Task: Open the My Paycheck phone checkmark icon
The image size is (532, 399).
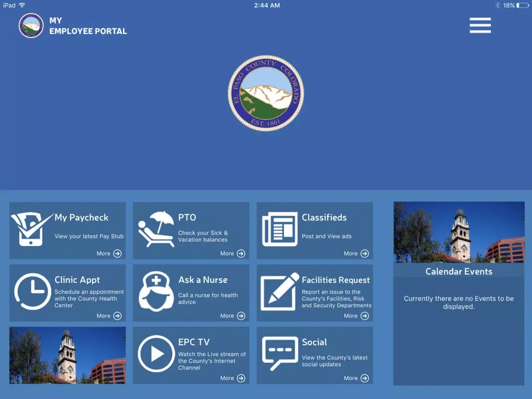Action: pos(31,229)
